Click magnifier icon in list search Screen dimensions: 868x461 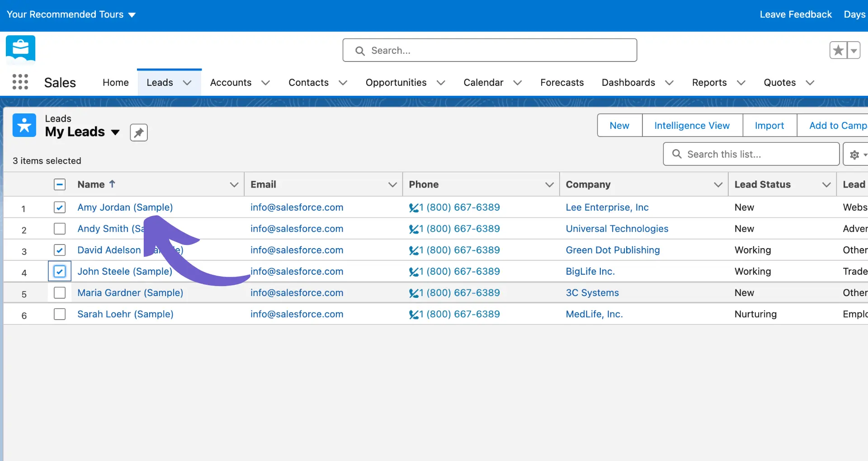tap(677, 154)
